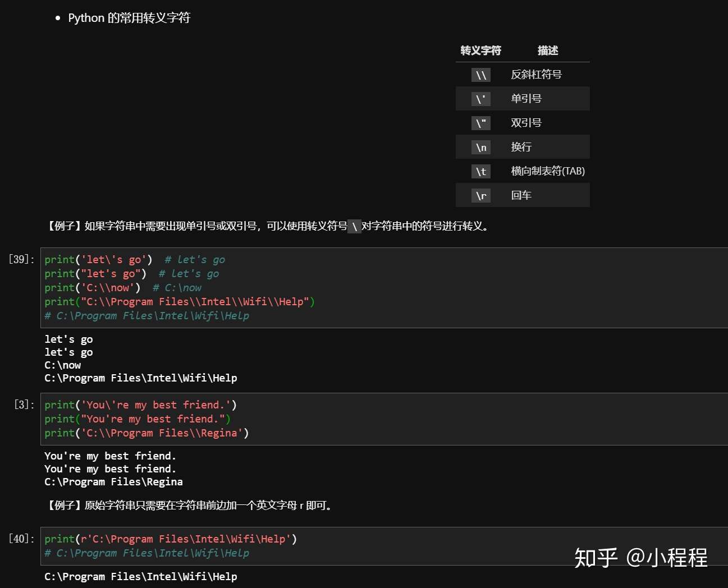Click the output 'C:\Program Files\Regina'
Image resolution: width=728 pixels, height=588 pixels.
point(113,482)
